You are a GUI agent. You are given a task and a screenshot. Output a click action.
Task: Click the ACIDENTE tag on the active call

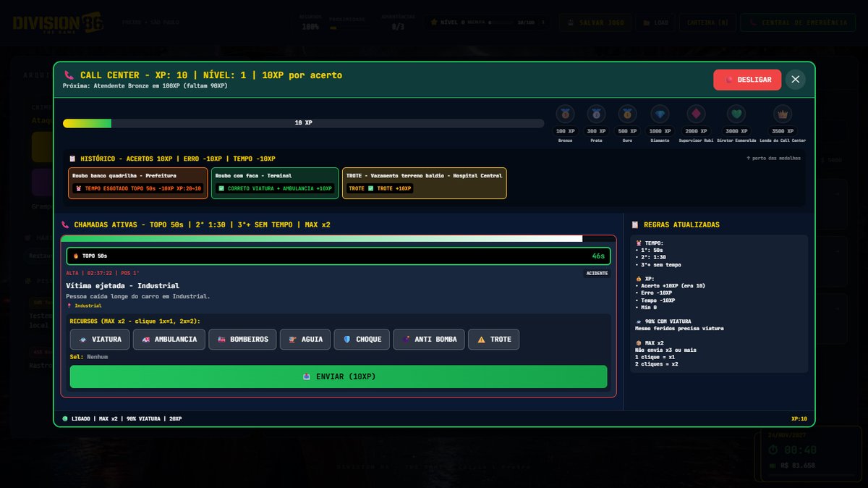[597, 273]
